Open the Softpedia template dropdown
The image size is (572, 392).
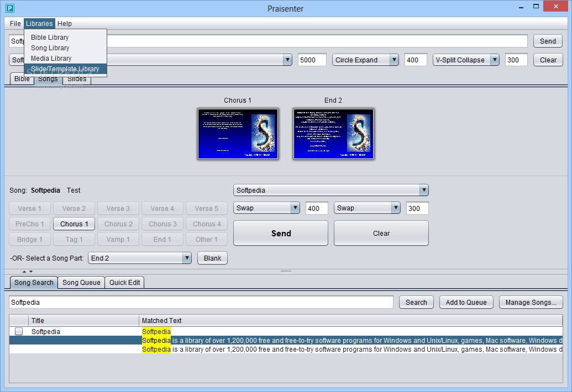tap(331, 190)
